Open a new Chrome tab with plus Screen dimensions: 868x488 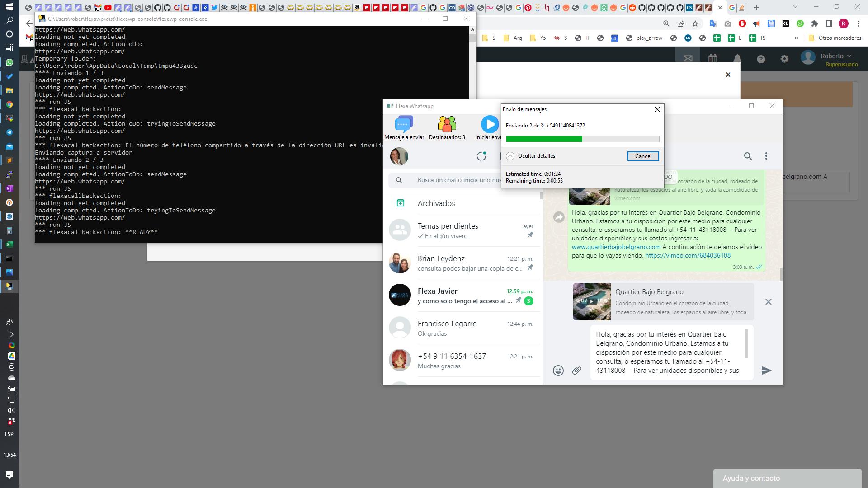point(756,8)
